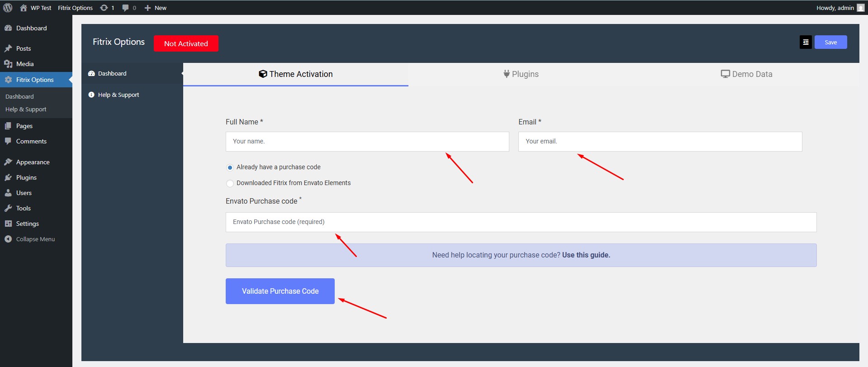Viewport: 868px width, 367px height.
Task: Select Already have a purchase code option
Action: [x=230, y=167]
